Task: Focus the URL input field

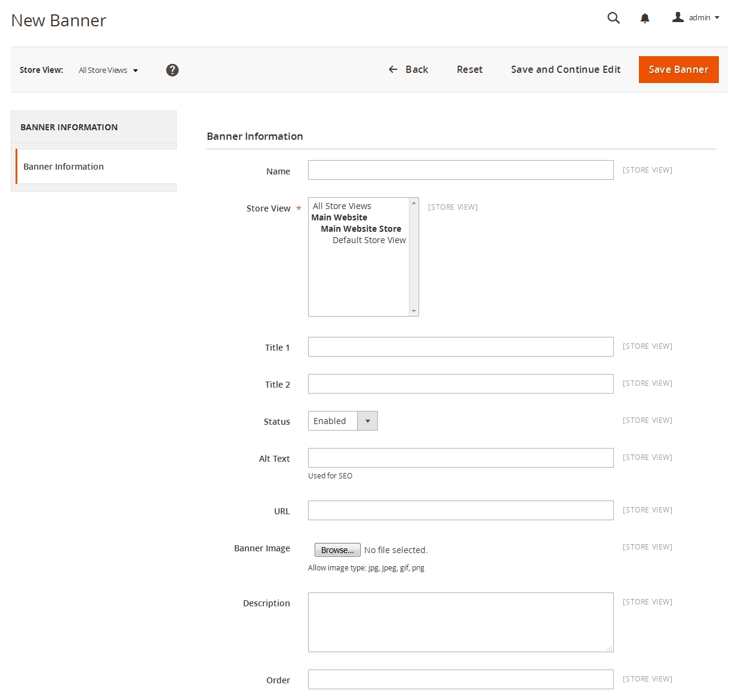Action: coord(460,511)
